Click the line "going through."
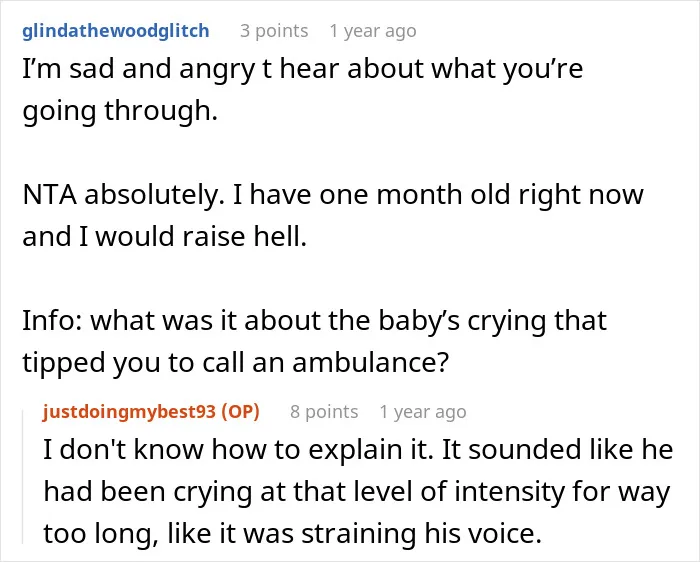 pyautogui.click(x=120, y=110)
